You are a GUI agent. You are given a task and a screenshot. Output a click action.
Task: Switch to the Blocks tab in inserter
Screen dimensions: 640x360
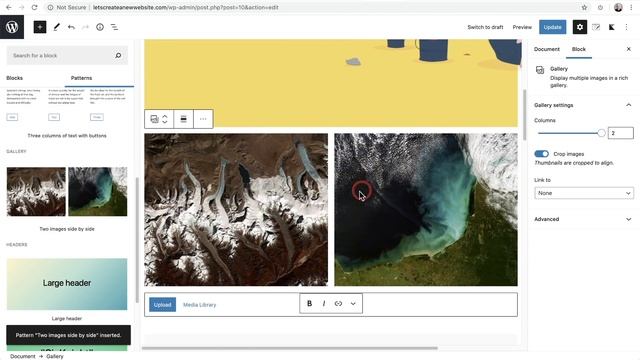[x=15, y=78]
